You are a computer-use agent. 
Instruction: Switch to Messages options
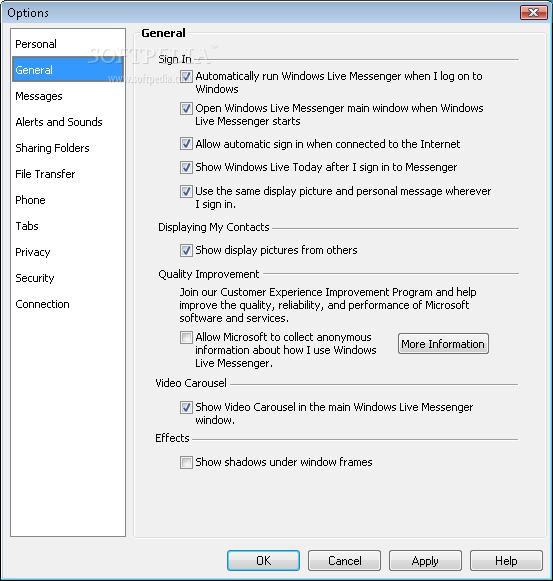tap(67, 96)
